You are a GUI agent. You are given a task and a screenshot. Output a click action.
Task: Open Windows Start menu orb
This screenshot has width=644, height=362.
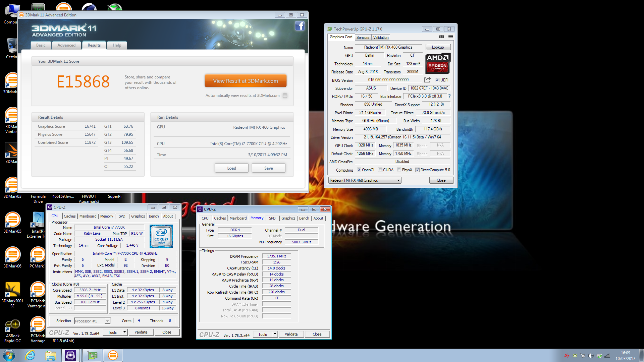[x=9, y=355]
